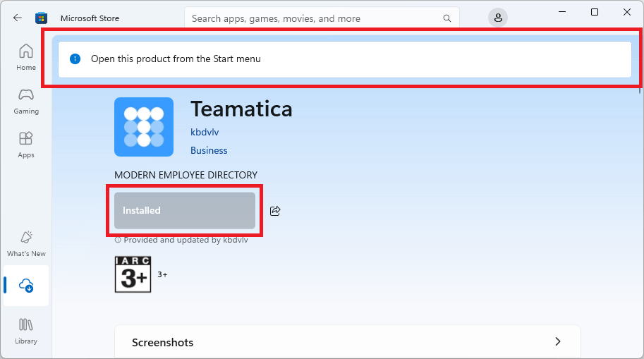Open What's New in sidebar
This screenshot has height=359, width=644.
pyautogui.click(x=26, y=244)
